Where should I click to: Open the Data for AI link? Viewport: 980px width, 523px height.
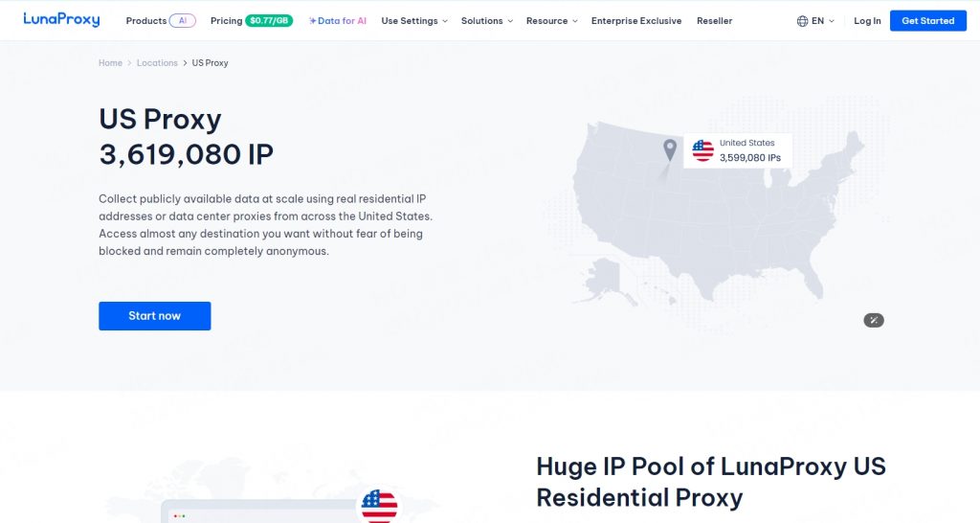pos(342,21)
